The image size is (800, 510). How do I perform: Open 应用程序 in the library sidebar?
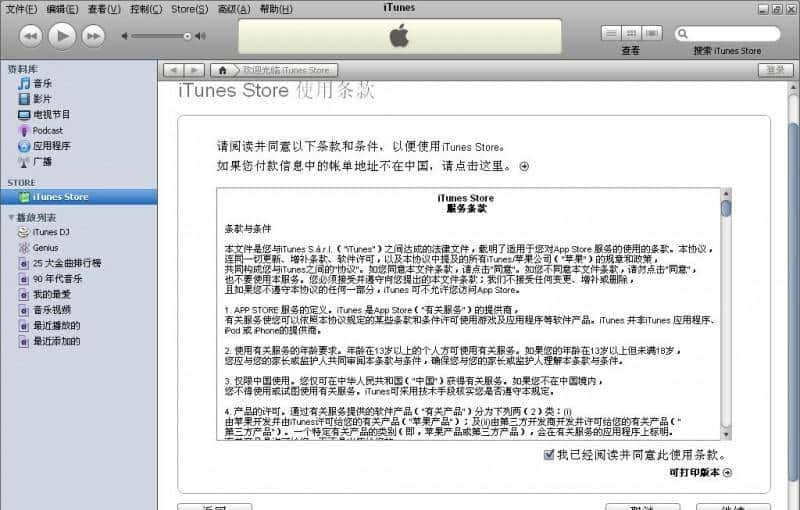[51, 146]
